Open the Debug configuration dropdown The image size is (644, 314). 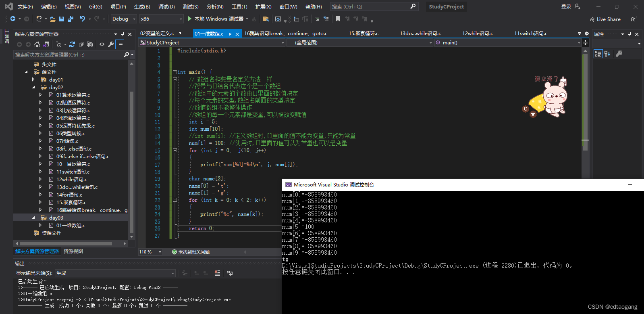(x=124, y=19)
